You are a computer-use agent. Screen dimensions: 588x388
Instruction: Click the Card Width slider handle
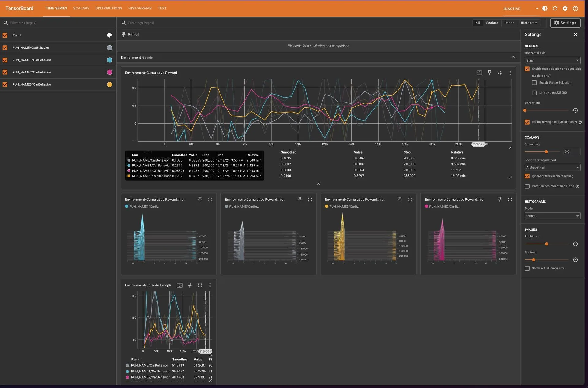click(x=525, y=110)
